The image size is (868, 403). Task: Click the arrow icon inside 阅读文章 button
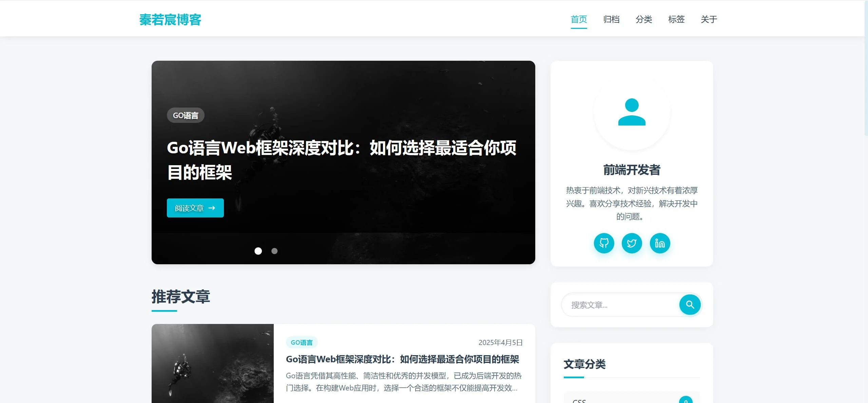[x=212, y=208]
